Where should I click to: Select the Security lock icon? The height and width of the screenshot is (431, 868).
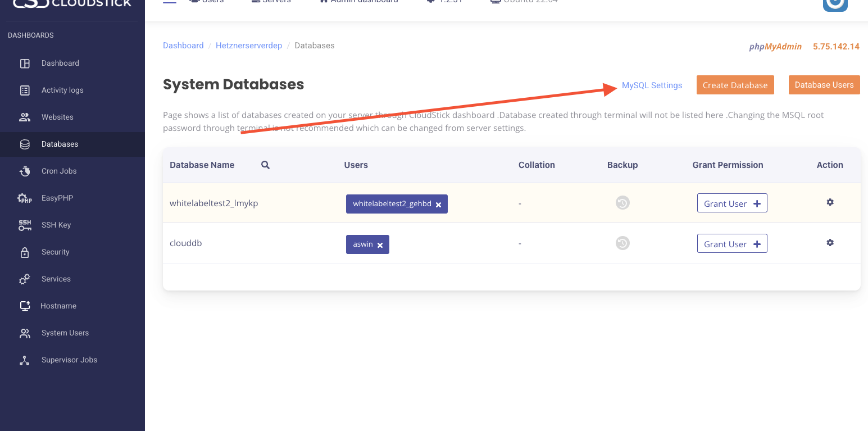25,252
